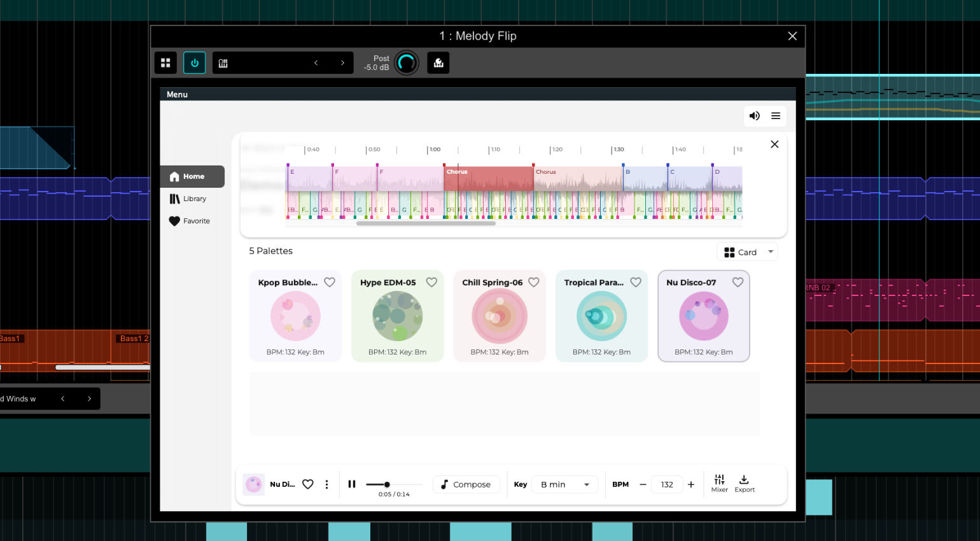Image resolution: width=980 pixels, height=541 pixels.
Task: Go to next preset with right chevron
Action: tap(342, 63)
